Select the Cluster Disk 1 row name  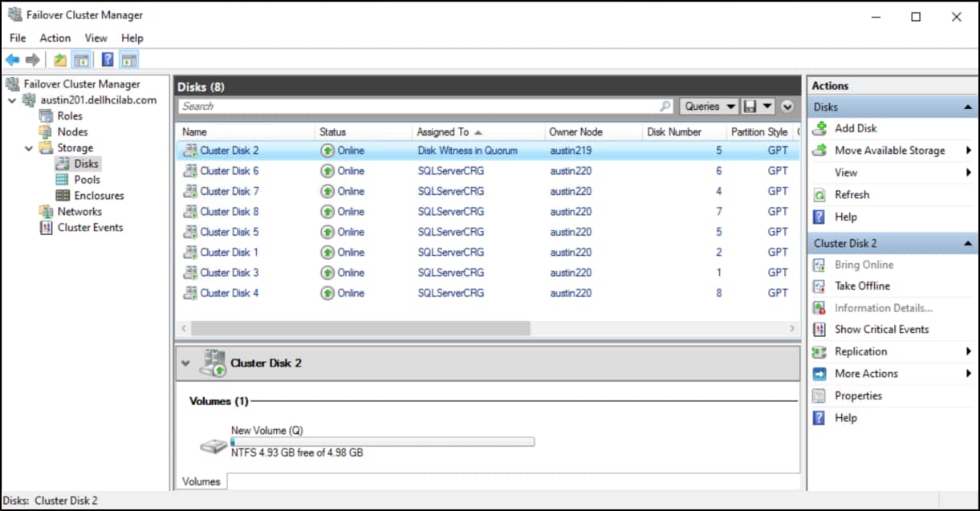(230, 253)
